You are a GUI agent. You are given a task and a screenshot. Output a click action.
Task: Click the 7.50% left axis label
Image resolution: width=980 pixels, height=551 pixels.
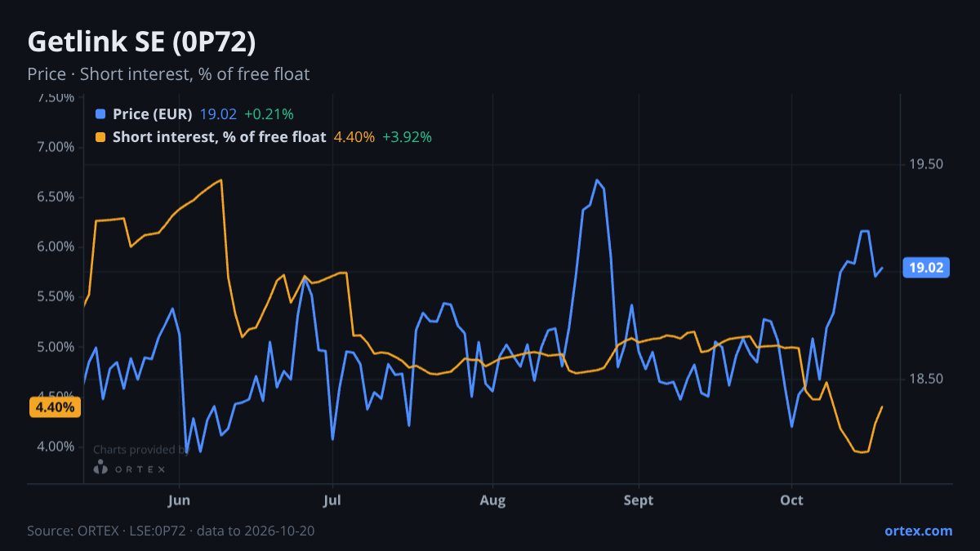click(56, 97)
